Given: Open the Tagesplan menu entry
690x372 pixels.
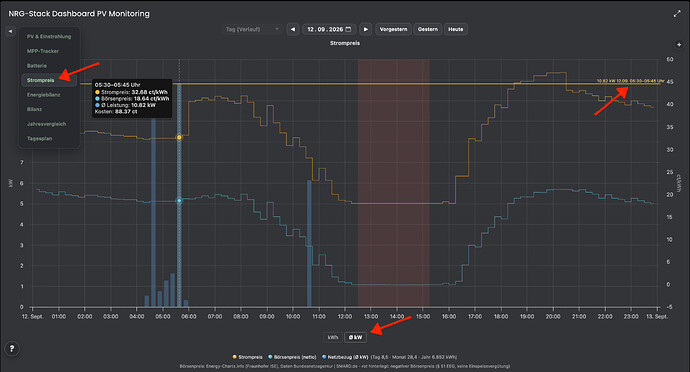Looking at the screenshot, I should pos(49,139).
